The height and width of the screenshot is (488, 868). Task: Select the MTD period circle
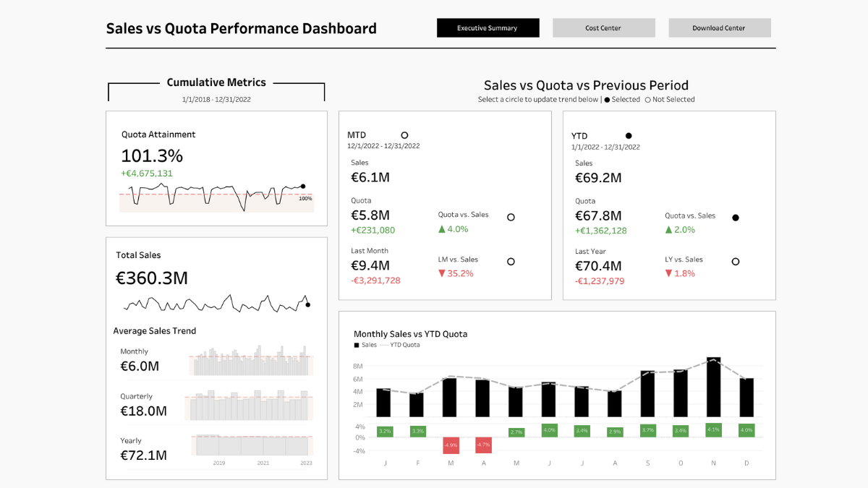pyautogui.click(x=404, y=135)
